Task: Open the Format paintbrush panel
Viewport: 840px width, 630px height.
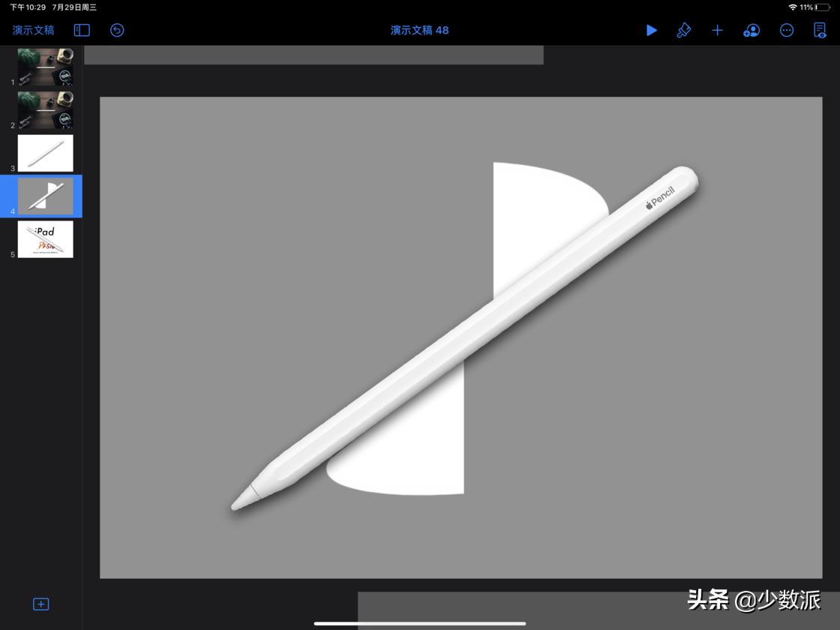Action: pyautogui.click(x=684, y=30)
